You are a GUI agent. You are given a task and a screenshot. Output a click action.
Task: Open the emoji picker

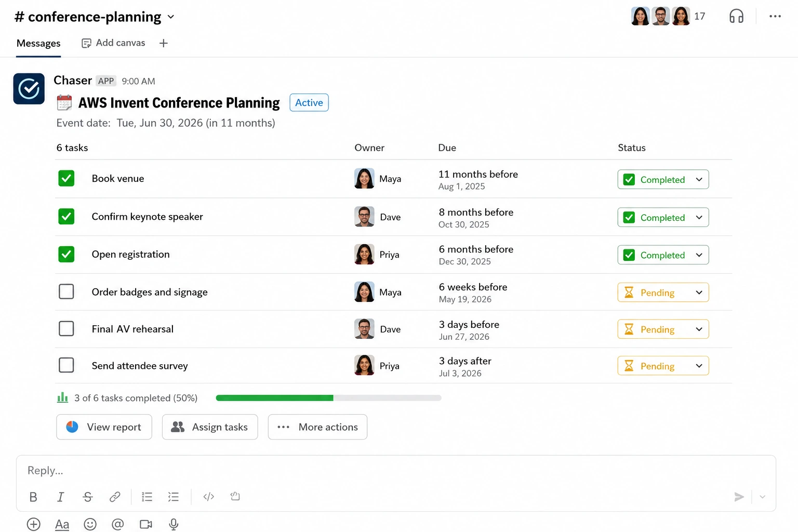(90, 524)
